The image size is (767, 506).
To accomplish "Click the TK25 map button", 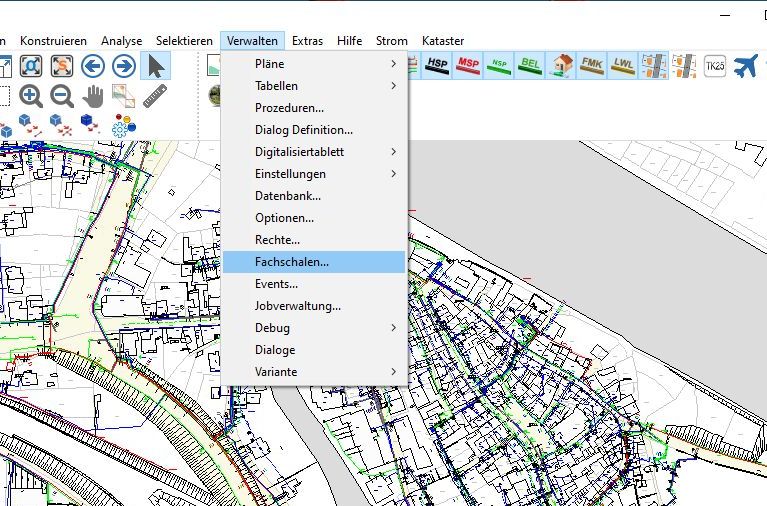I will [714, 67].
